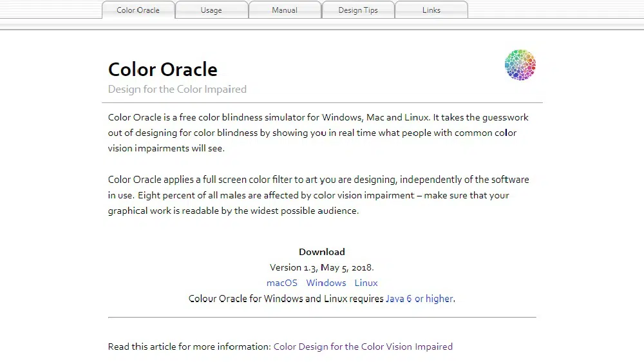
Task: Download the Windows version
Action: [326, 283]
